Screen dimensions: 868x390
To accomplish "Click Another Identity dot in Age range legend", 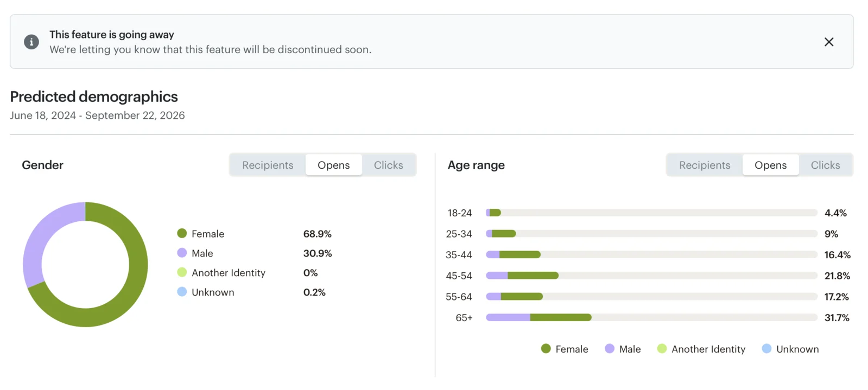I will tap(662, 349).
